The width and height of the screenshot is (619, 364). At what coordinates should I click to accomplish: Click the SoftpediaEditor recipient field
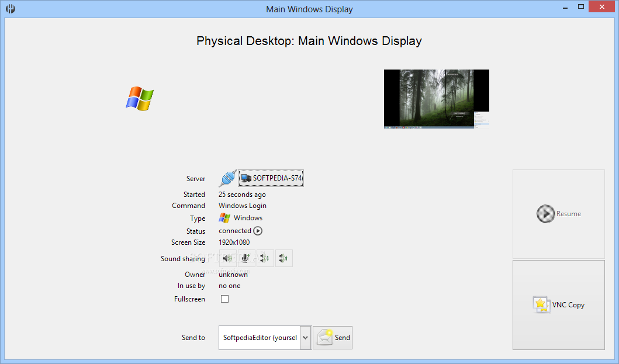tap(260, 338)
